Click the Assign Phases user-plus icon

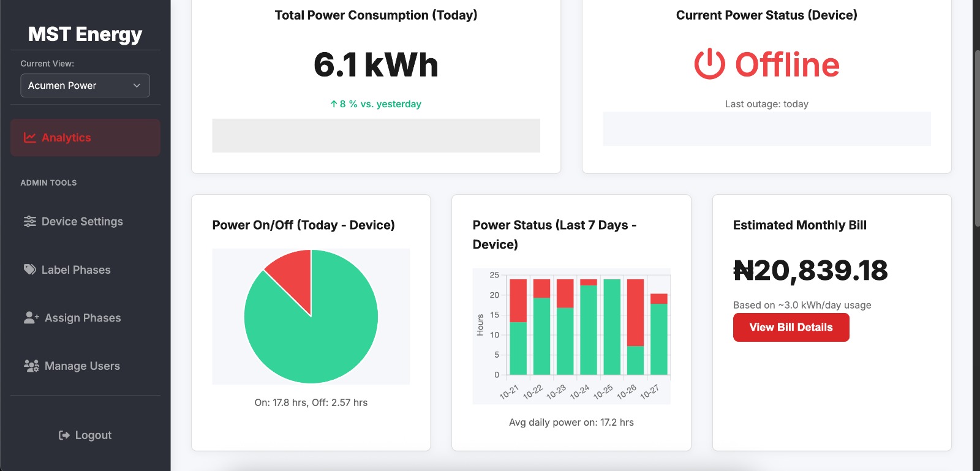(x=31, y=318)
